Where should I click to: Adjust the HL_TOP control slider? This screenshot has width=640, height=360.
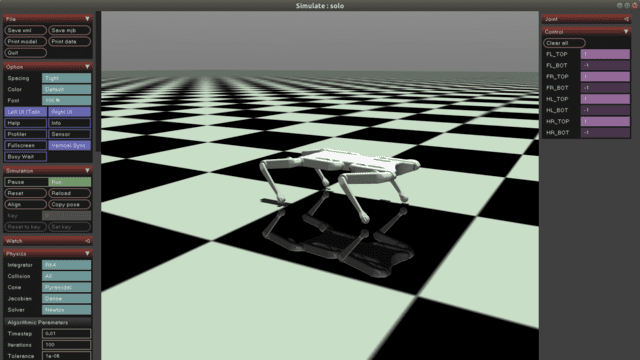605,99
